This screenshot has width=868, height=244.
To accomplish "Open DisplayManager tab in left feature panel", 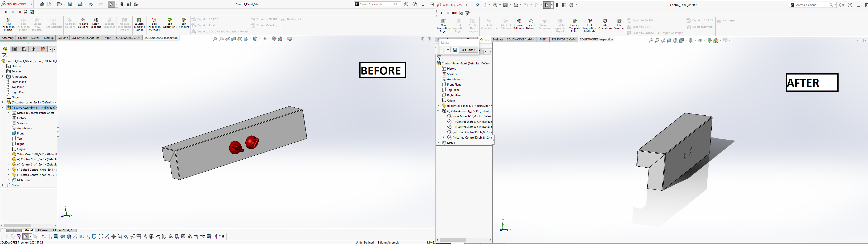I will coord(43,49).
